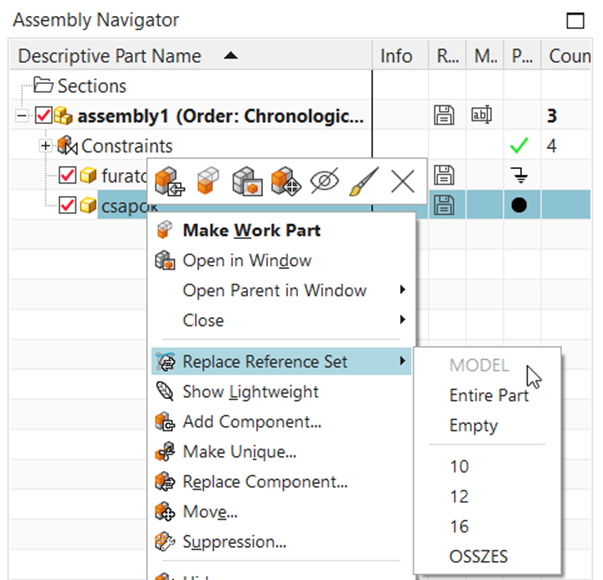This screenshot has width=603, height=580.
Task: Click the hide component eye icon
Action: click(325, 181)
